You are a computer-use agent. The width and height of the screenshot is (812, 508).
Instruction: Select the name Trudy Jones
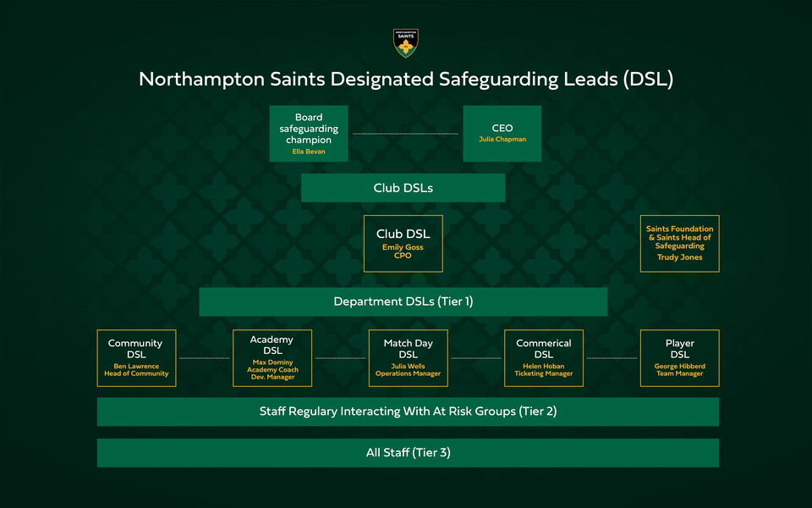680,257
